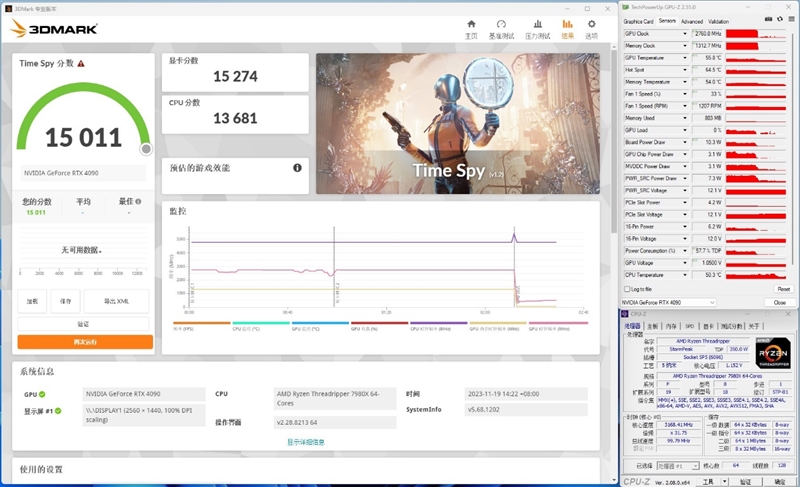This screenshot has height=487, width=800.
Task: Click the graphics score value 15 274
Action: [235, 76]
